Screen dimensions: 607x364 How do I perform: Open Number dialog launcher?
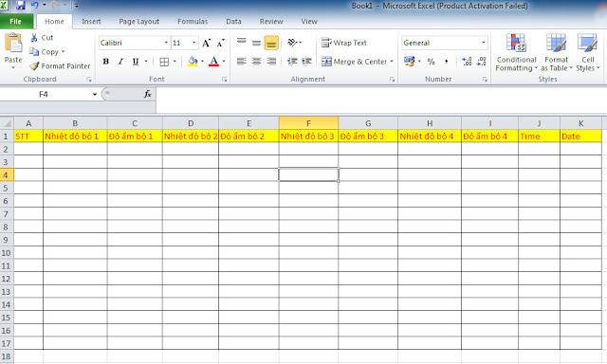click(x=485, y=80)
